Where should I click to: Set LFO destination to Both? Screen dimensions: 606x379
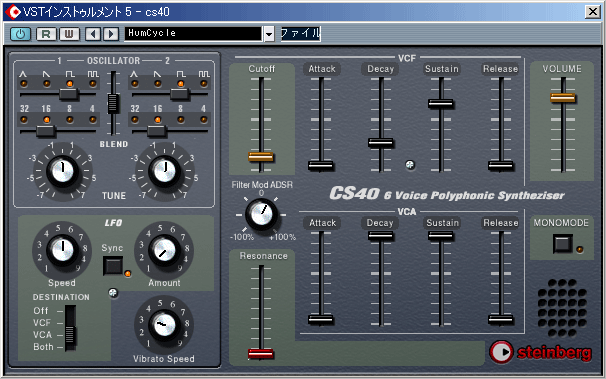tap(43, 347)
